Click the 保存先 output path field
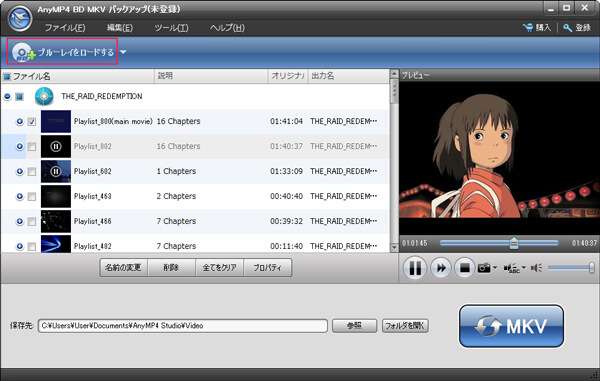The image size is (600, 381). [x=183, y=326]
